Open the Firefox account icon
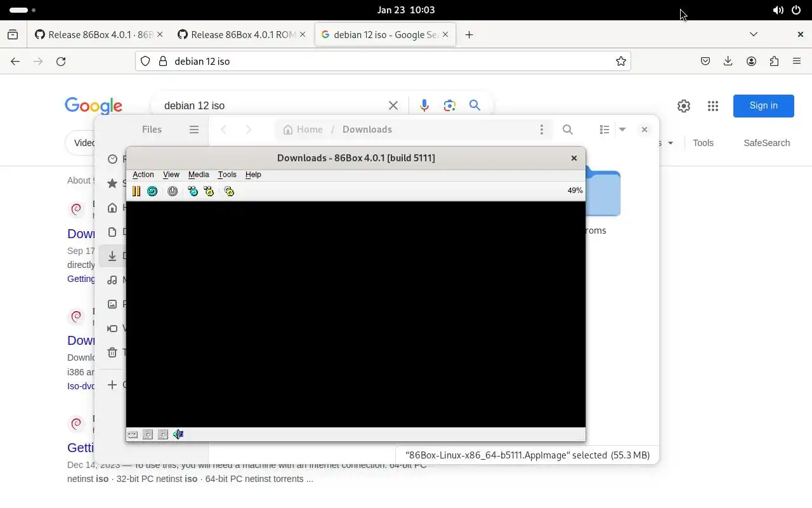This screenshot has width=812, height=508. pos(752,62)
